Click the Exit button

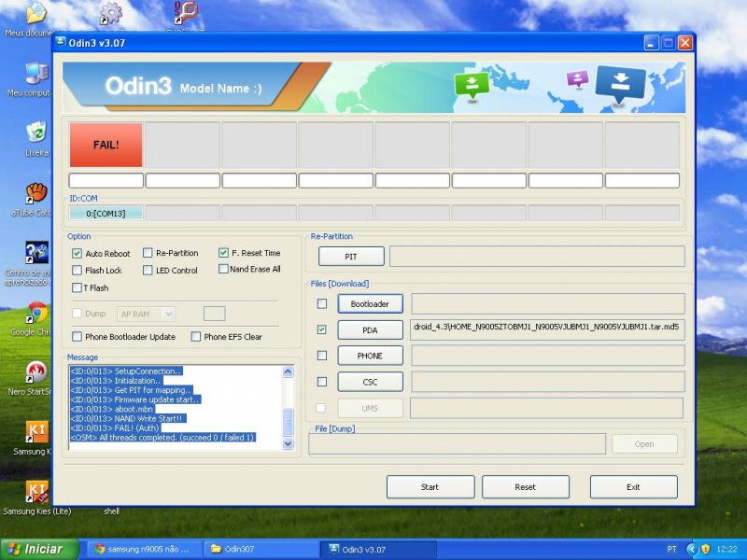pyautogui.click(x=634, y=486)
